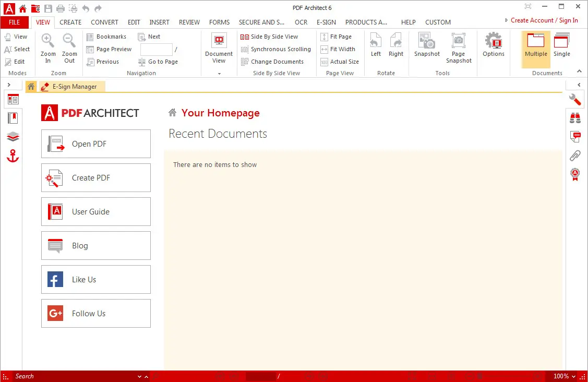The height and width of the screenshot is (382, 588).
Task: Switch to the CONVERT ribbon tab
Action: coord(104,22)
